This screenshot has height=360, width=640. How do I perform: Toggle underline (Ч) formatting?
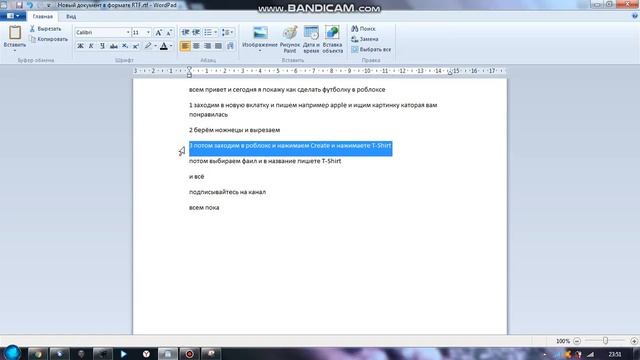point(102,46)
